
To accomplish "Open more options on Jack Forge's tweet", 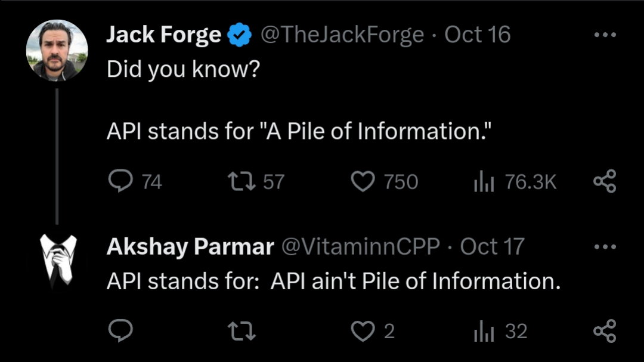I will coord(605,35).
